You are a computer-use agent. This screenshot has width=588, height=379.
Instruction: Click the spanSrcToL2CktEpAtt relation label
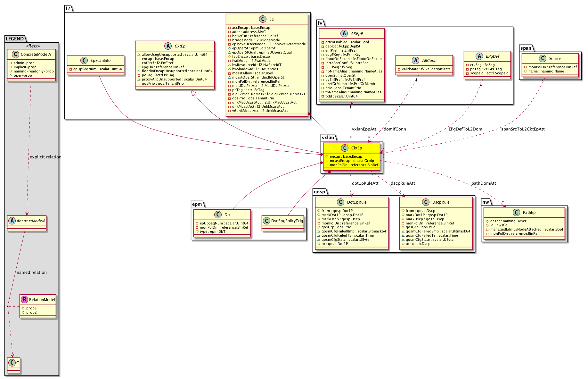(x=523, y=129)
